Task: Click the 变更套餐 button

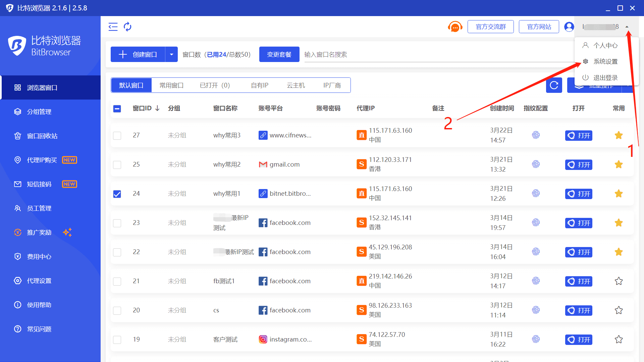Action: point(279,54)
